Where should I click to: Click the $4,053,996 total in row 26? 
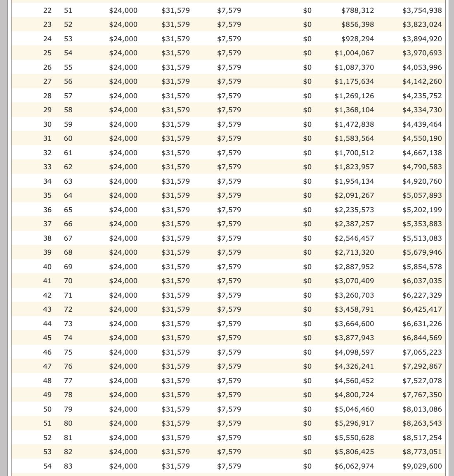tap(422, 67)
